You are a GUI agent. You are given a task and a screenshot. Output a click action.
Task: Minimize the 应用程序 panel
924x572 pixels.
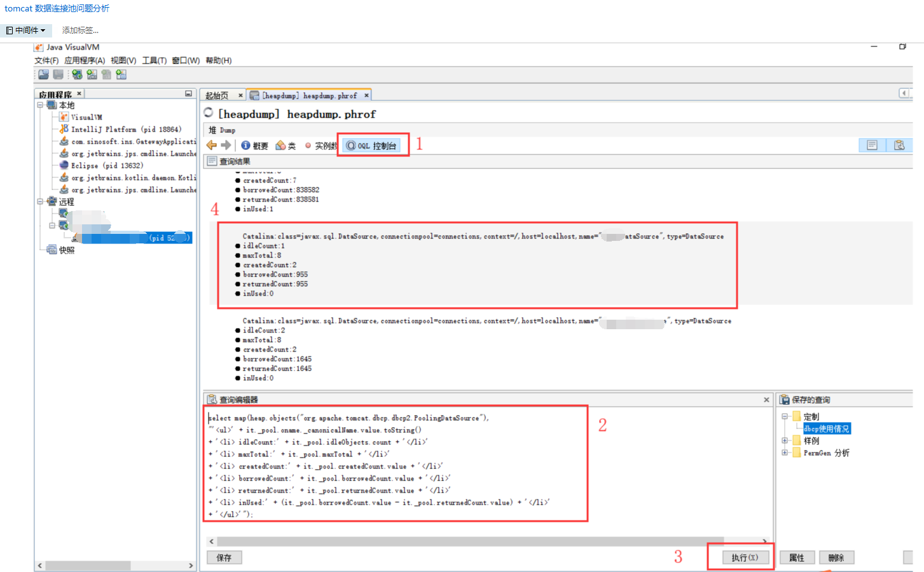coord(188,93)
